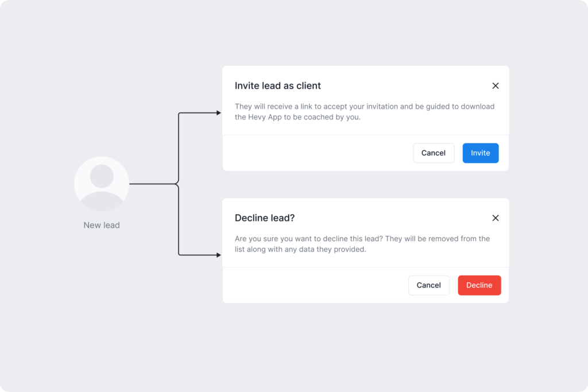This screenshot has height=392, width=588.
Task: Close the Invite lead as client dialog
Action: click(496, 86)
